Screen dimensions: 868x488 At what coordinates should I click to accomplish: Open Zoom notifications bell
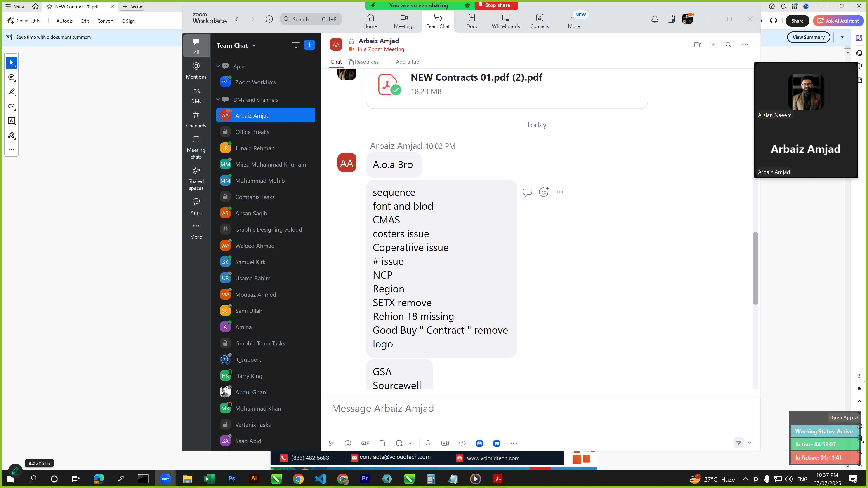(654, 19)
